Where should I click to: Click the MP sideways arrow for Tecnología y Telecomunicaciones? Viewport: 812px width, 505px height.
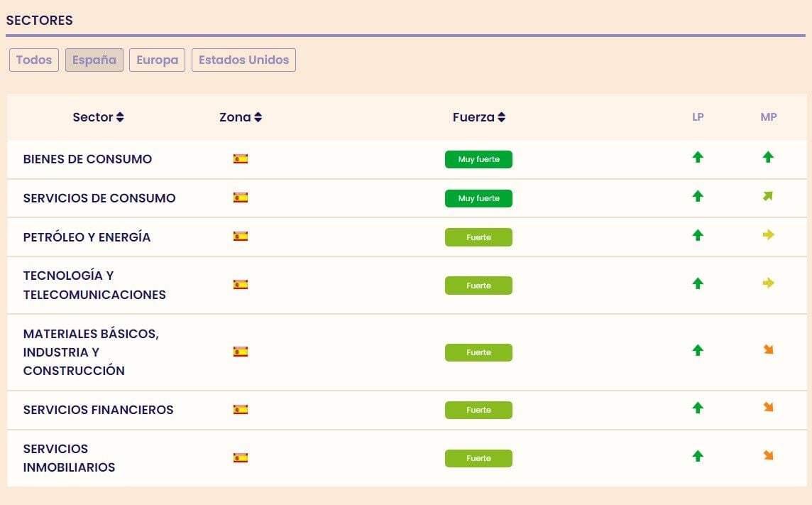[x=768, y=283]
